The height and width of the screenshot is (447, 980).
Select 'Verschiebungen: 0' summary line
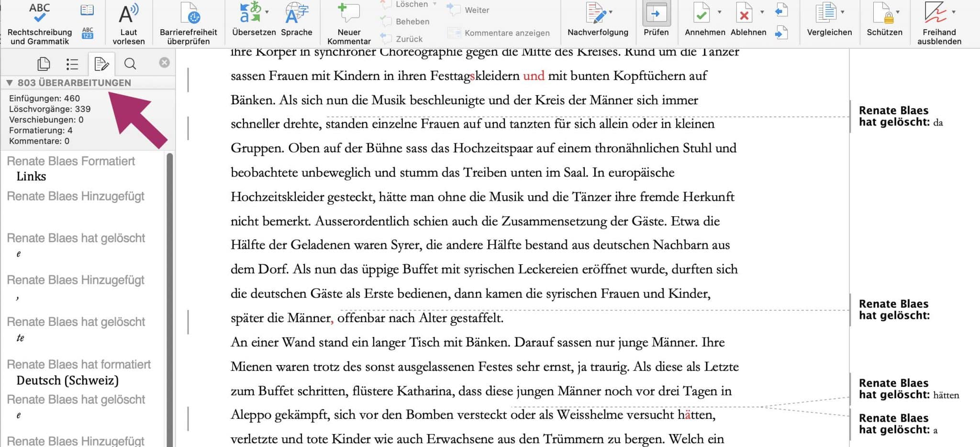click(46, 119)
